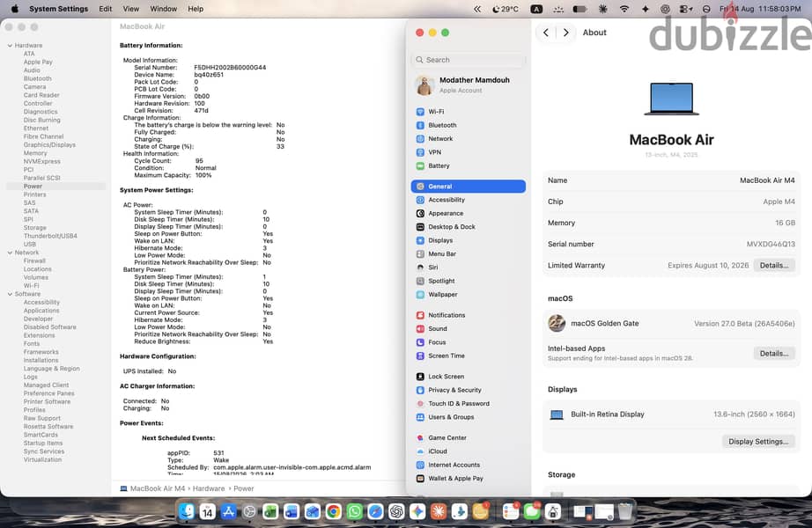Open the Apple menu
Viewport: 812px width, 528px height.
tap(14, 9)
